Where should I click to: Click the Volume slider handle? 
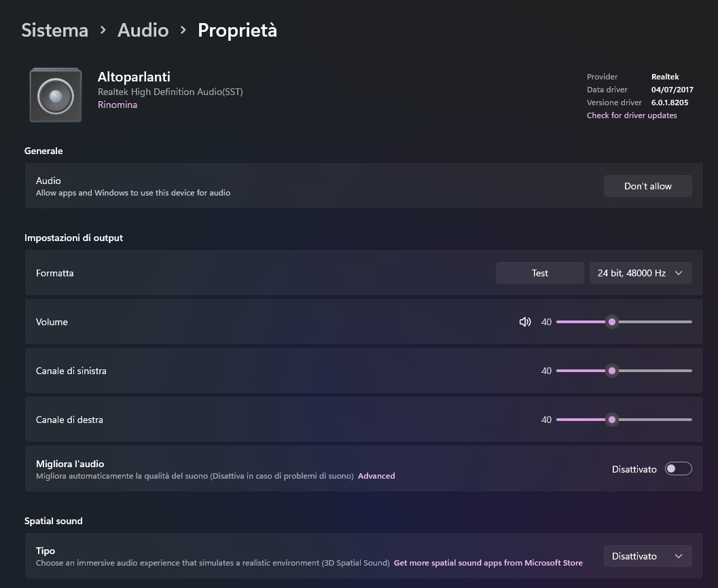612,322
